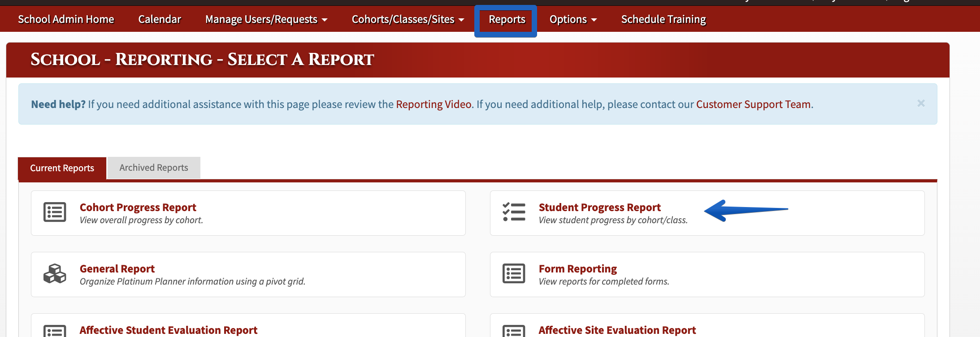
Task: Open the Reports menu item
Action: (x=507, y=20)
